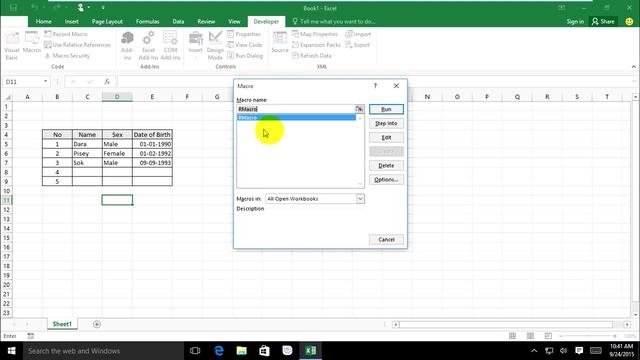Click Import in the XML group

(358, 34)
